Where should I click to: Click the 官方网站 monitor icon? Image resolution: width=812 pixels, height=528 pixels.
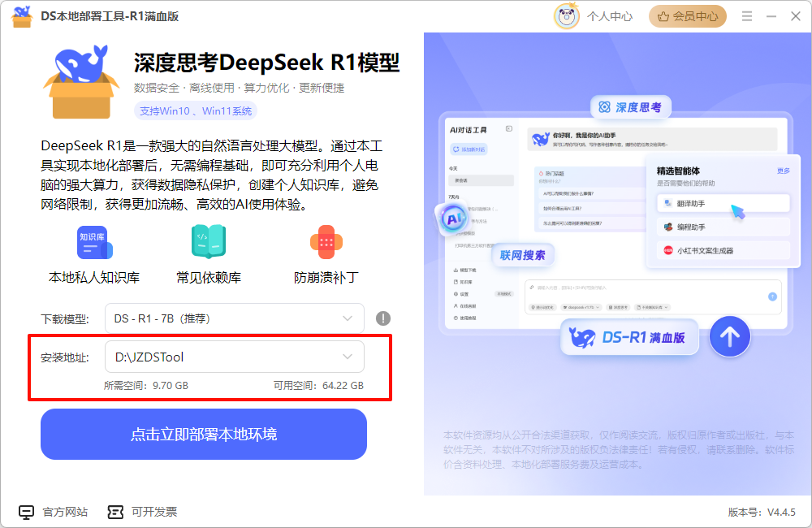point(27,512)
